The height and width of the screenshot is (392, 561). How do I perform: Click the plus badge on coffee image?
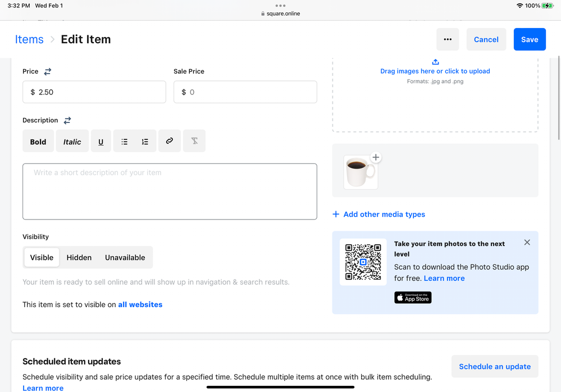376,158
